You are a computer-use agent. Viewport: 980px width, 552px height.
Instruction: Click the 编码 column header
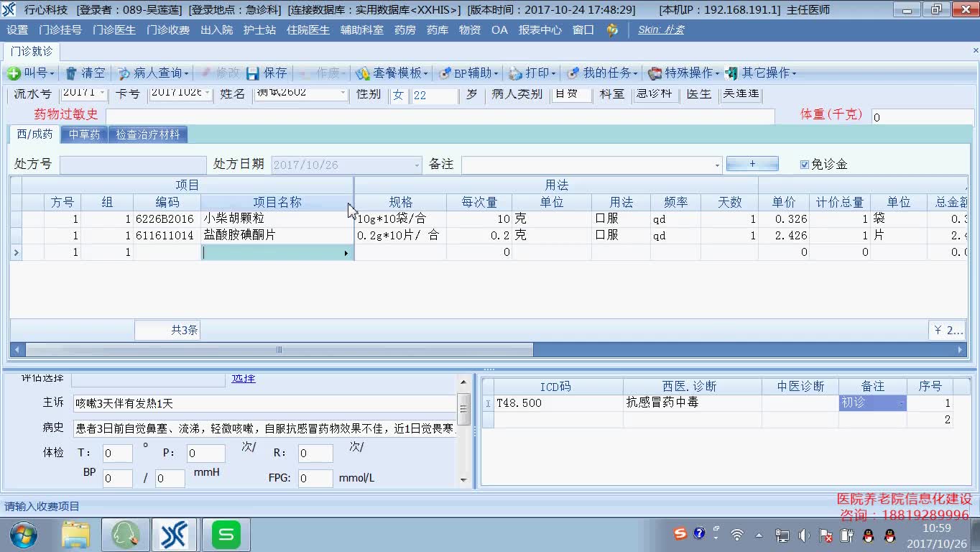(x=167, y=203)
